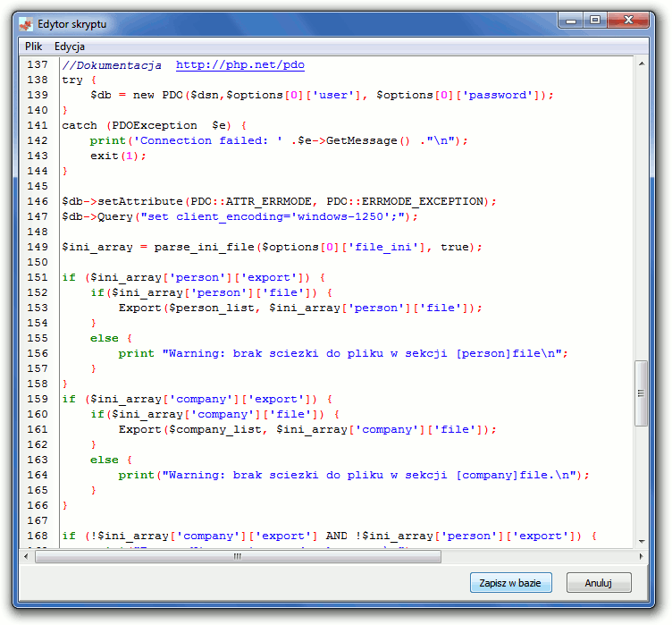672x625 pixels.
Task: Open the Edycja menu
Action: 70,46
